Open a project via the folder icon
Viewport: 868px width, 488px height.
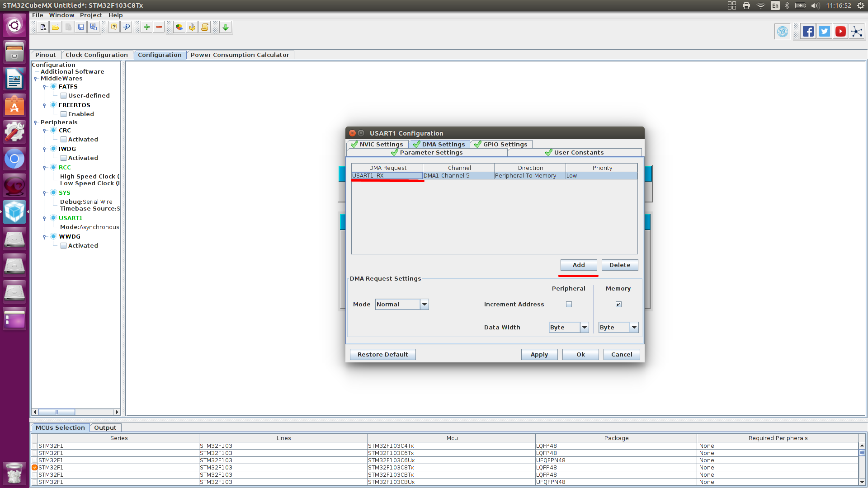(56, 27)
